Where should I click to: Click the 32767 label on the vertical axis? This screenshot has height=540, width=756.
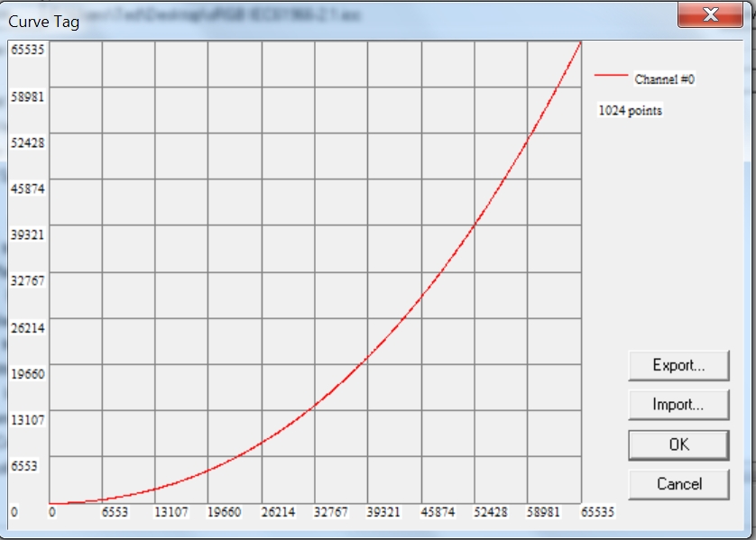(x=27, y=280)
